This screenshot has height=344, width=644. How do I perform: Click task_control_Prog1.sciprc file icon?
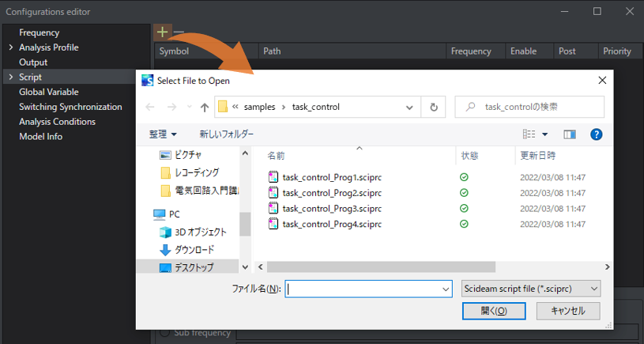[273, 177]
